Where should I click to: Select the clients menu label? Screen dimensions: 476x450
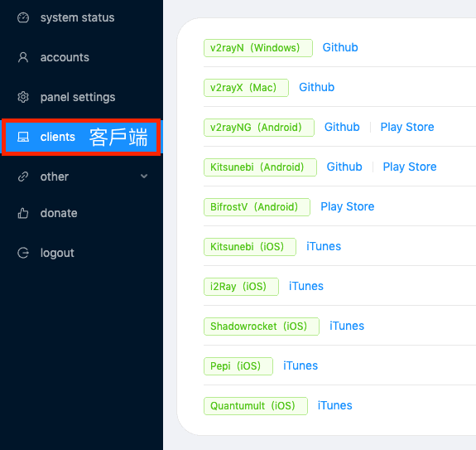(x=58, y=137)
